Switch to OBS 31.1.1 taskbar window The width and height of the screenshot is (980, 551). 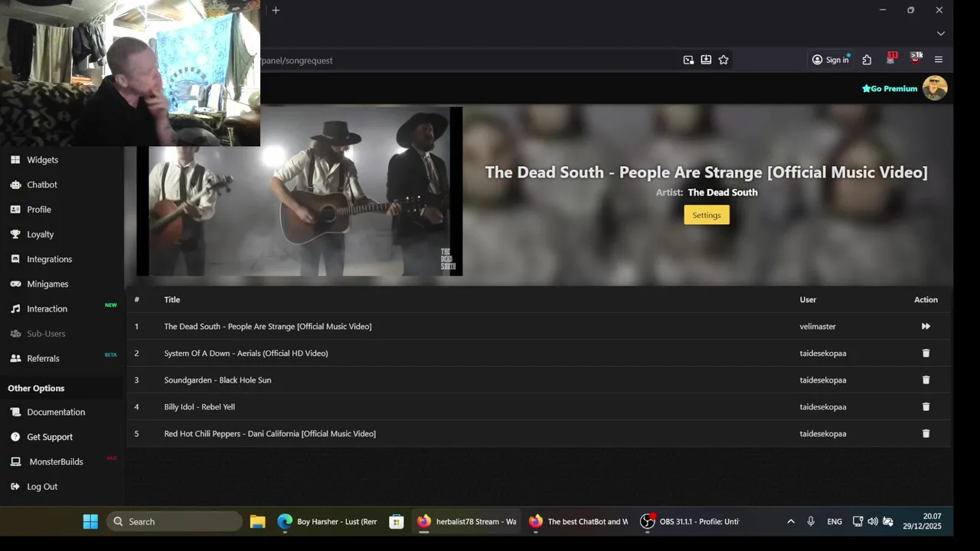coord(690,521)
